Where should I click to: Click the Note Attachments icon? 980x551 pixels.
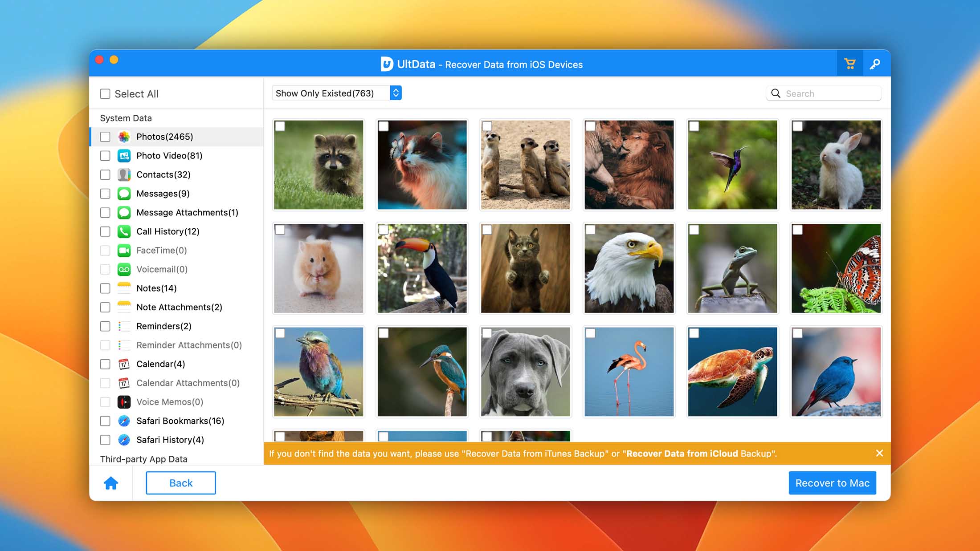[124, 307]
